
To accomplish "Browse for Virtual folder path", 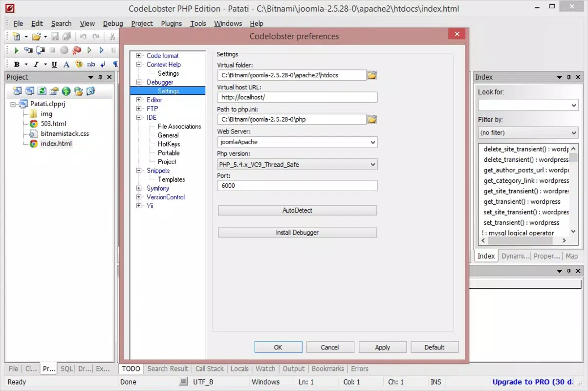I will (372, 75).
